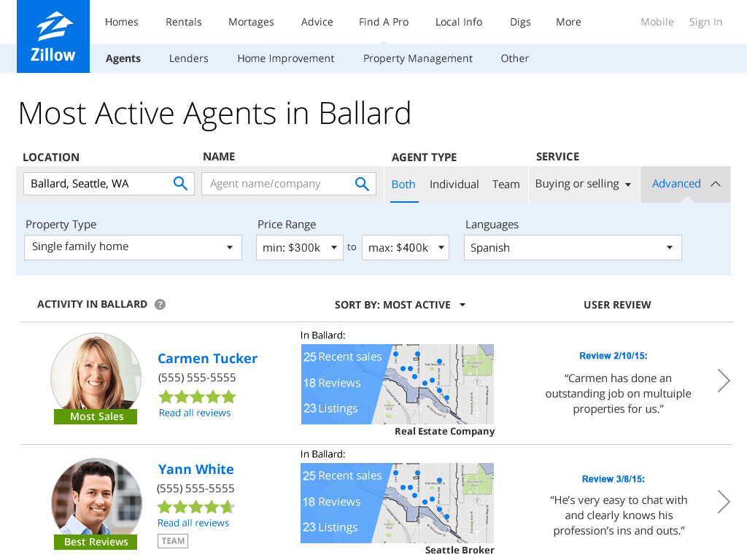Click Seattle Broker label
This screenshot has height=560, width=747.
click(x=460, y=550)
